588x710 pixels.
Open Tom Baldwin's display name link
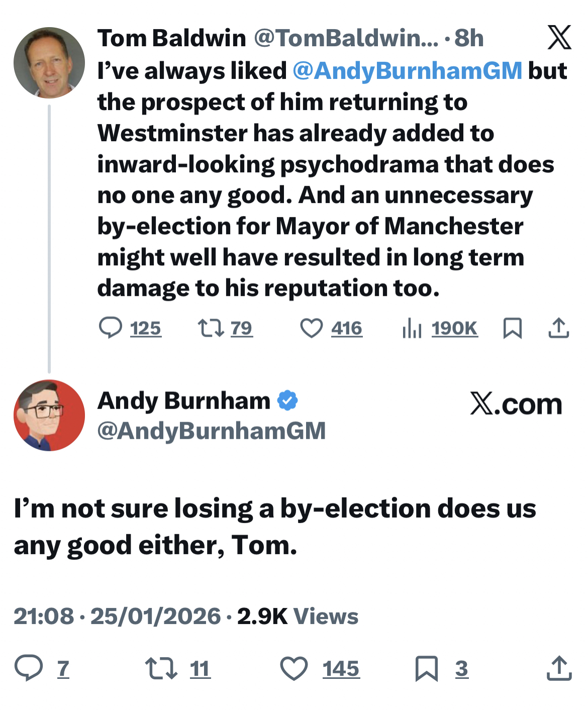[x=171, y=38]
